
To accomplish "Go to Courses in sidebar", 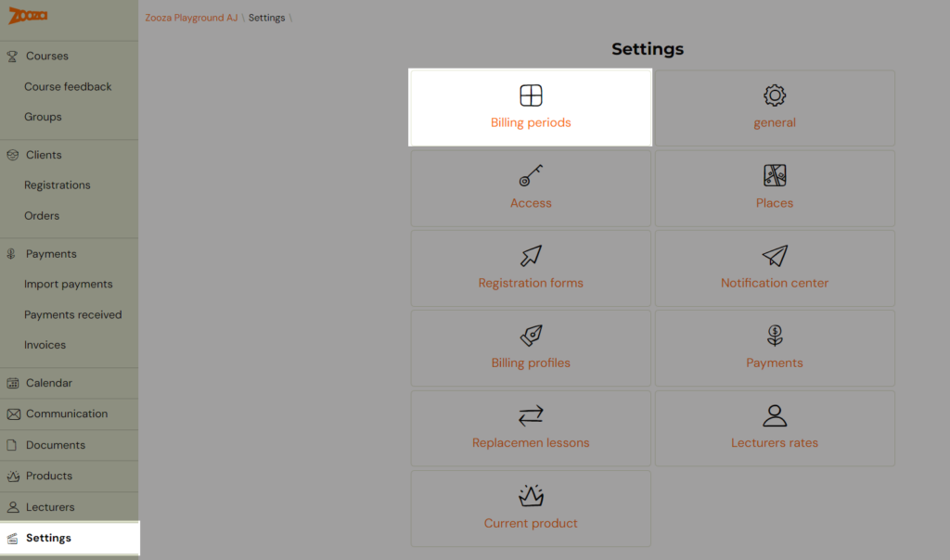I will coord(47,57).
